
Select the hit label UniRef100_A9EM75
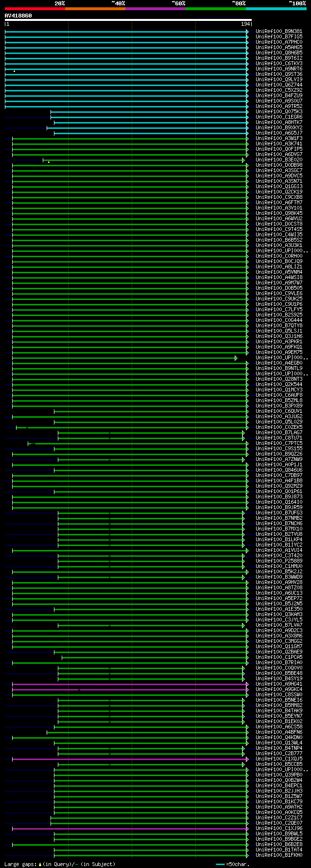tap(279, 352)
